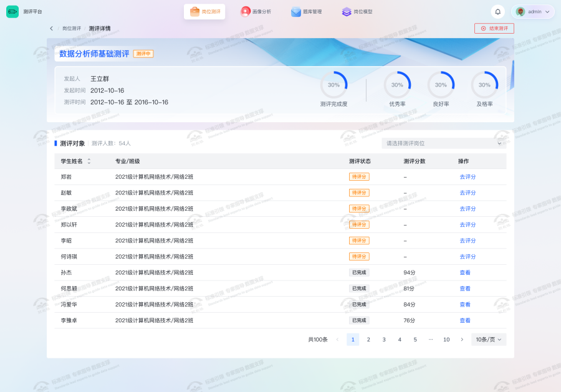Click 查看 for student 孙杰
Image resolution: width=561 pixels, height=392 pixels.
tap(465, 273)
